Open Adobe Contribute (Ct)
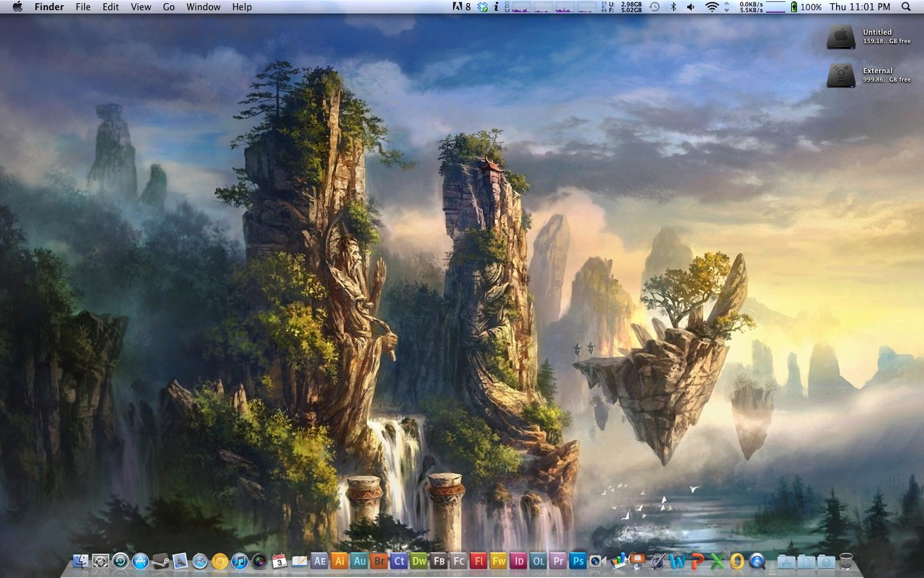The height and width of the screenshot is (578, 924). click(x=399, y=561)
